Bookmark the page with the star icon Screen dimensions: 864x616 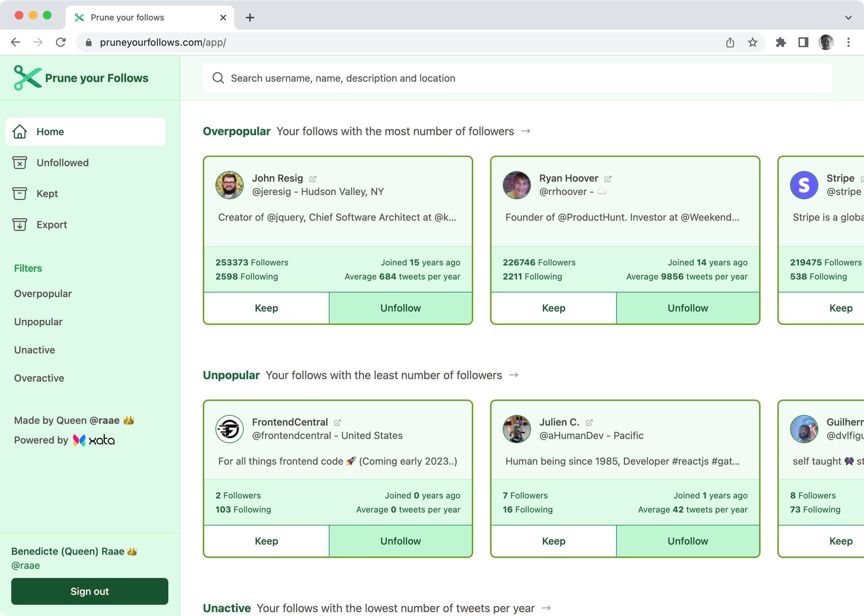(x=753, y=42)
